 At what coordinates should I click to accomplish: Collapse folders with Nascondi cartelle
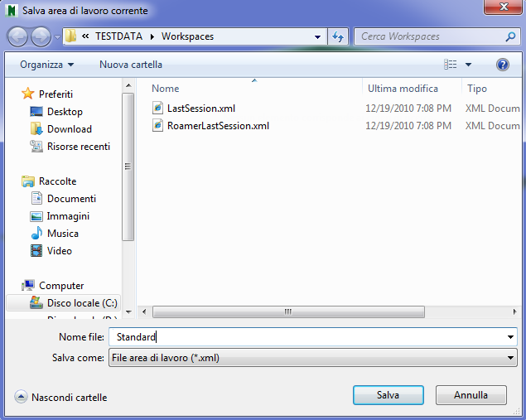[x=60, y=397]
